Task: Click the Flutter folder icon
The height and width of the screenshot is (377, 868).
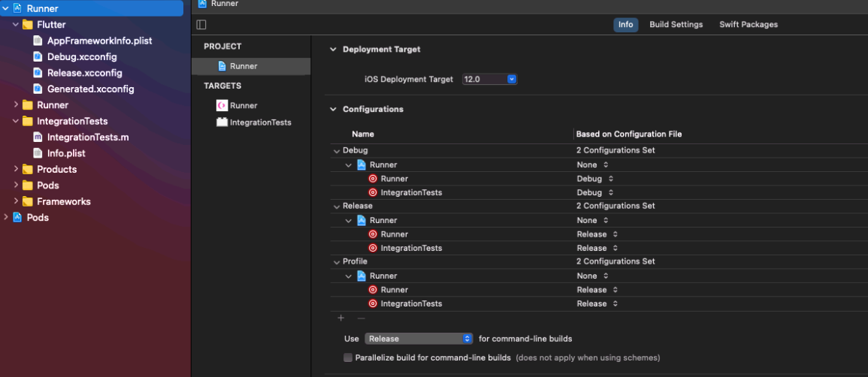Action: (28, 25)
